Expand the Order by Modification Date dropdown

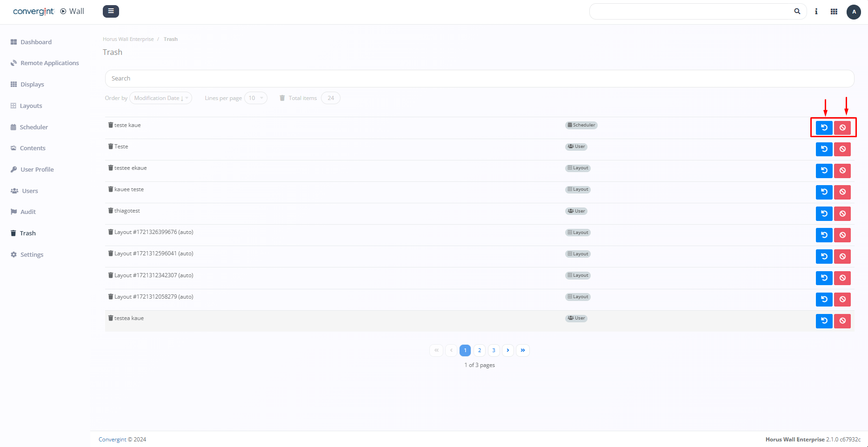point(160,98)
